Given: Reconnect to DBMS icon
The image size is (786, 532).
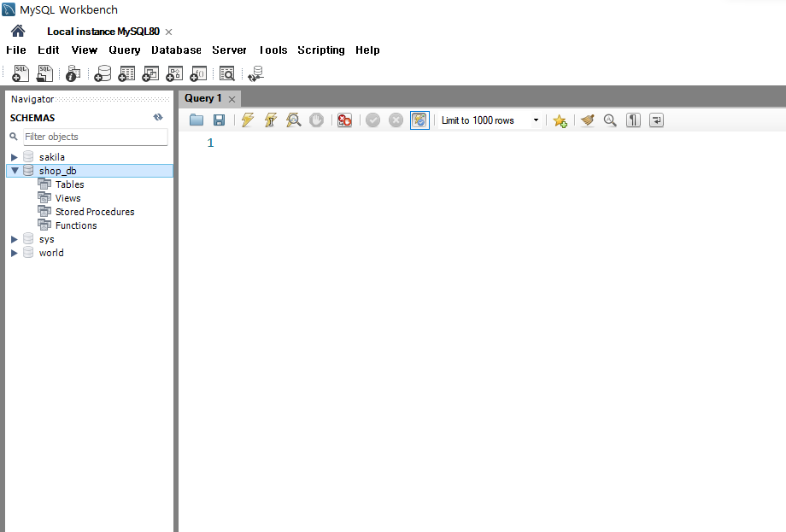Looking at the screenshot, I should [255, 73].
